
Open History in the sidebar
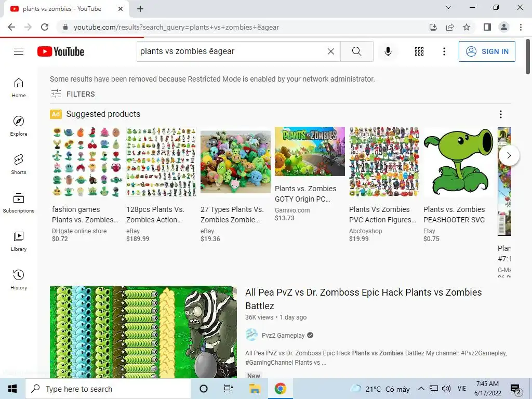pyautogui.click(x=19, y=280)
